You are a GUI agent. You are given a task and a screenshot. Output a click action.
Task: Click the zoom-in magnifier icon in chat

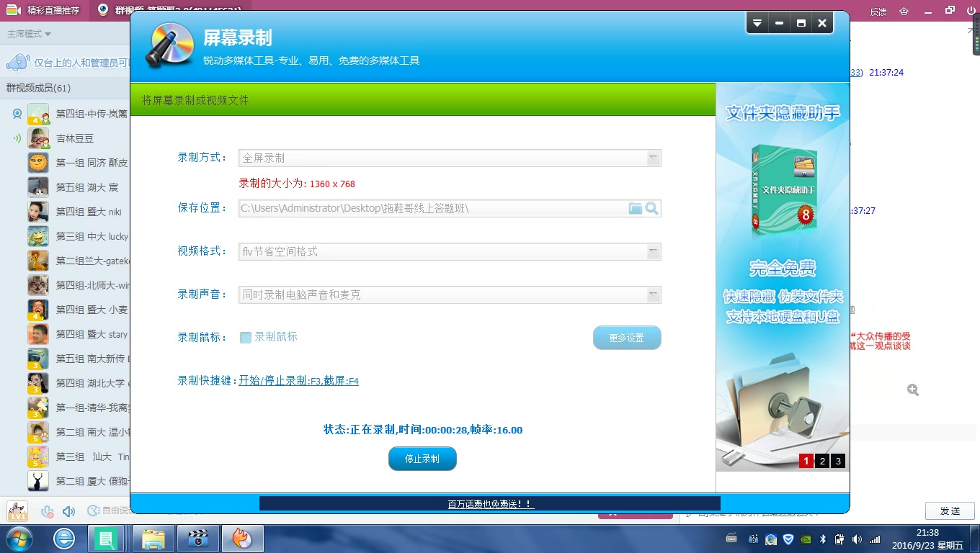[x=913, y=390]
